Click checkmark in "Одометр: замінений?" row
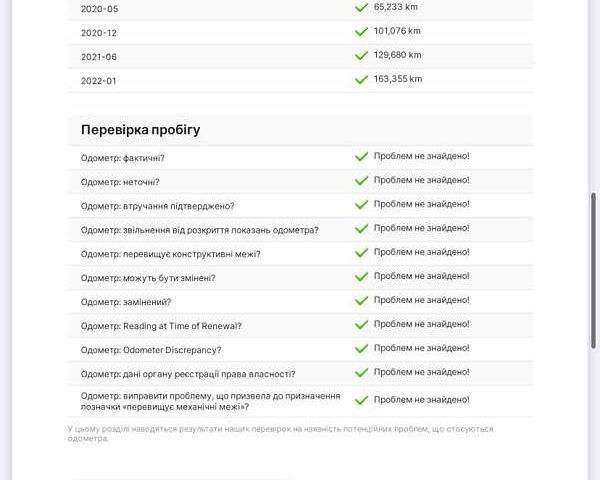 pos(361,301)
